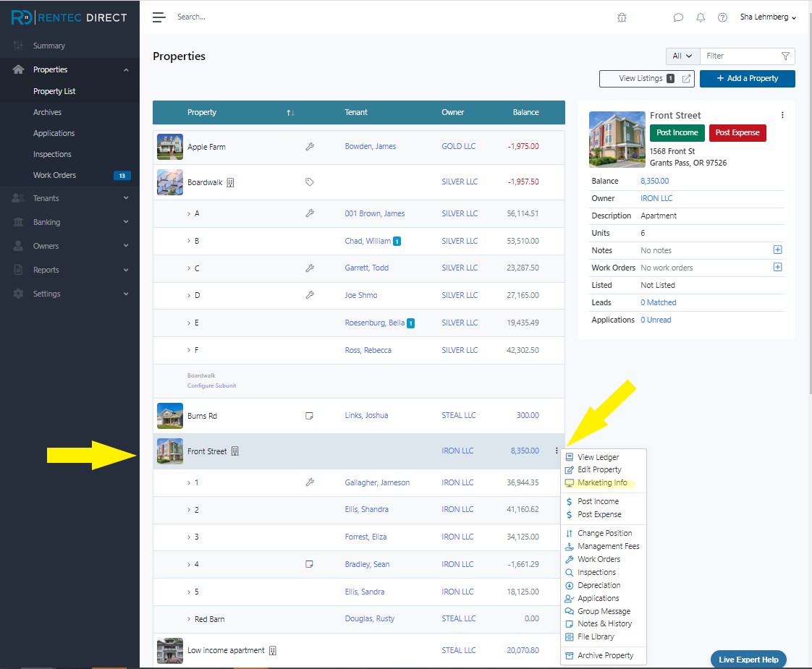
Task: Select Depreciation from context menu
Action: click(x=599, y=586)
